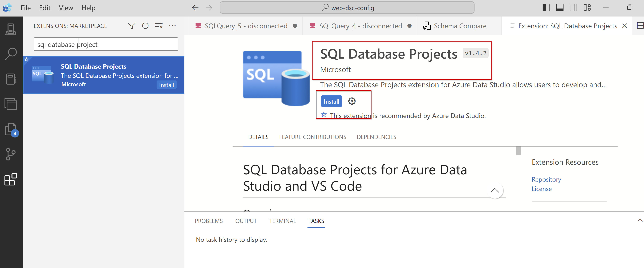
Task: Click the EXTENSIONS: MARKETPLACE panel title
Action: tap(70, 26)
